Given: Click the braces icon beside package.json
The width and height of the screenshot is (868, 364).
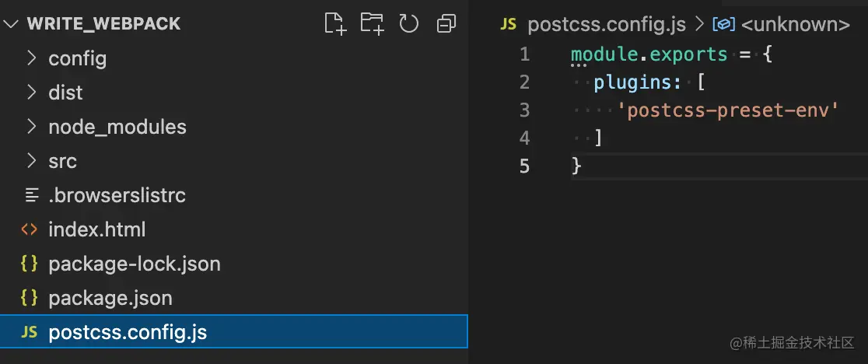Looking at the screenshot, I should coord(30,298).
